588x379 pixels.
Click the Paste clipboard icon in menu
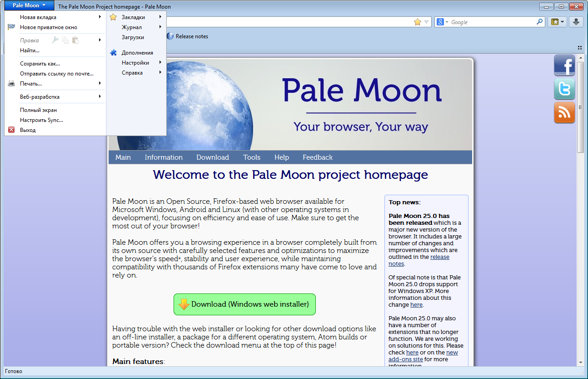coord(75,40)
